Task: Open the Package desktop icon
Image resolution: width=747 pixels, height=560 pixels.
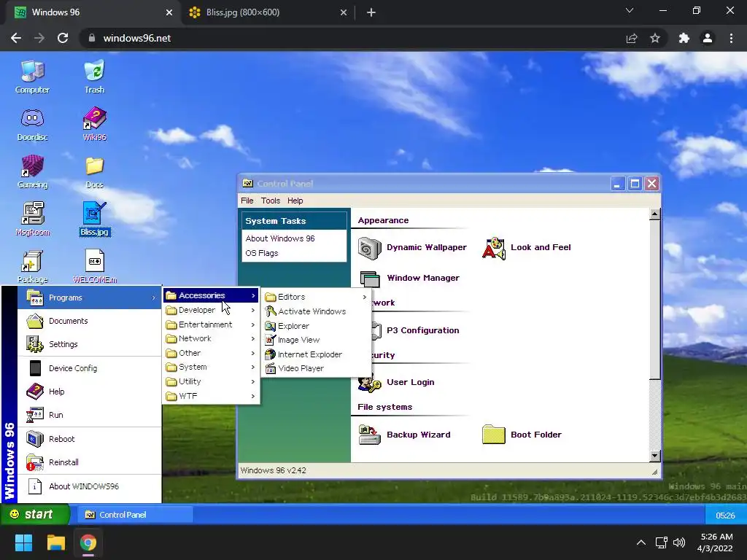Action: pos(32,267)
